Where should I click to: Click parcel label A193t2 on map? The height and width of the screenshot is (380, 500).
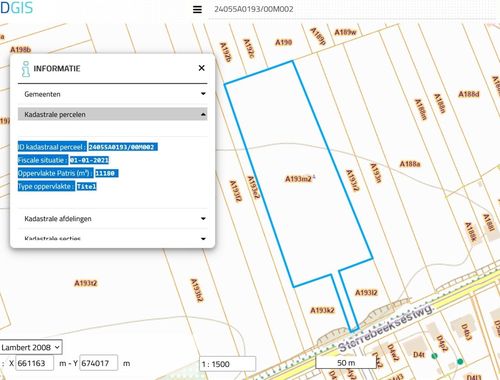coord(86,283)
